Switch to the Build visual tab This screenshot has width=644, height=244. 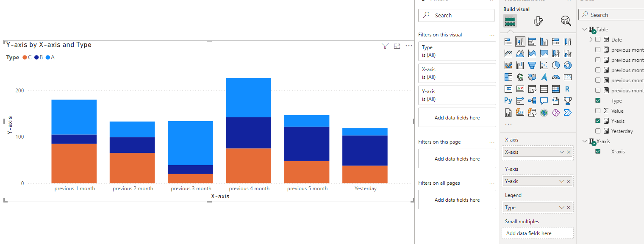coord(510,21)
